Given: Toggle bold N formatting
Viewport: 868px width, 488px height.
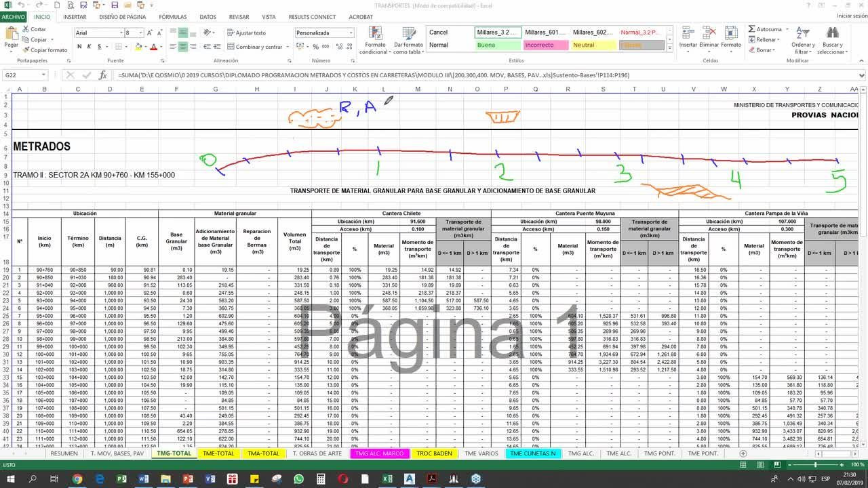Looking at the screenshot, I should click(x=79, y=47).
